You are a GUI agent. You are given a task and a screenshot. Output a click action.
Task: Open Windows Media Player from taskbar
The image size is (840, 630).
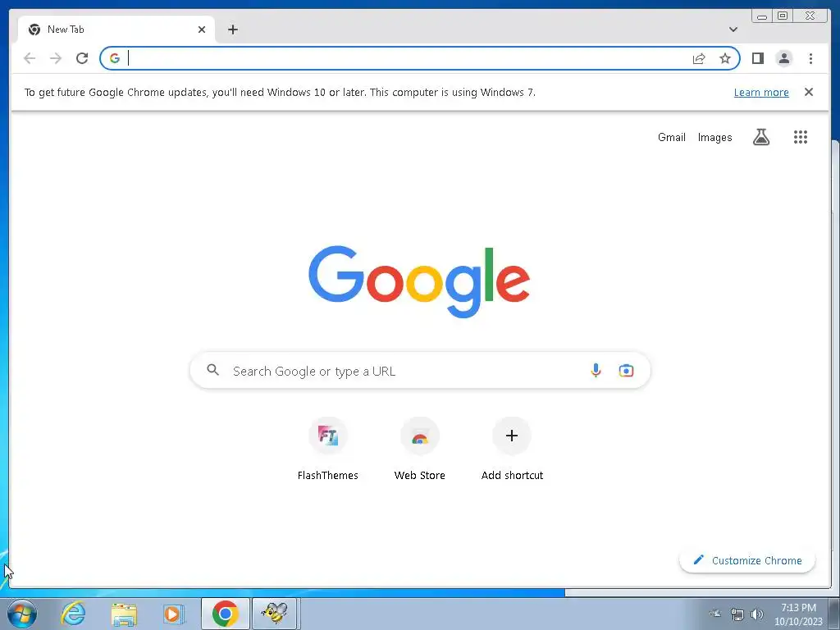tap(174, 614)
